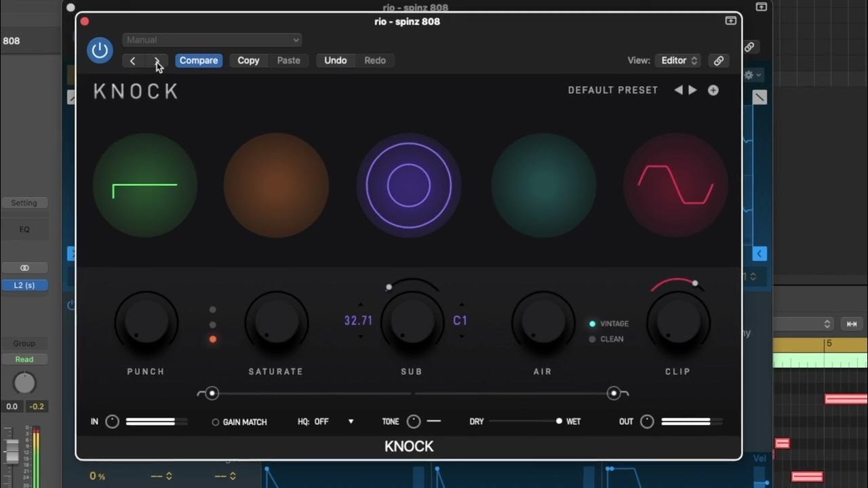Go to previous setting with left chevron

click(x=133, y=61)
